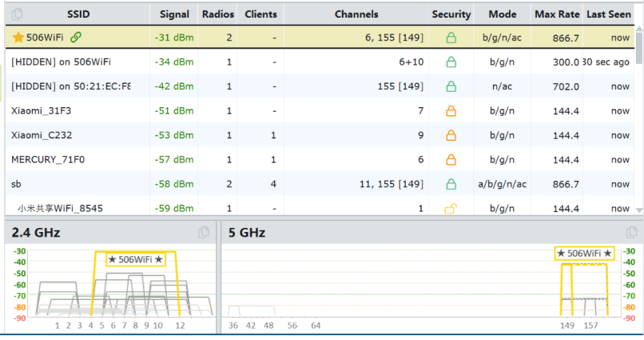Click the green lock icon in 506WiFi row
The image size is (644, 340).
click(x=451, y=38)
